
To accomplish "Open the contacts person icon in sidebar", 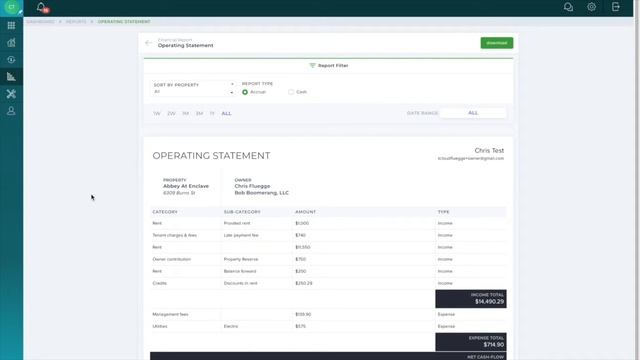I will coord(11,111).
